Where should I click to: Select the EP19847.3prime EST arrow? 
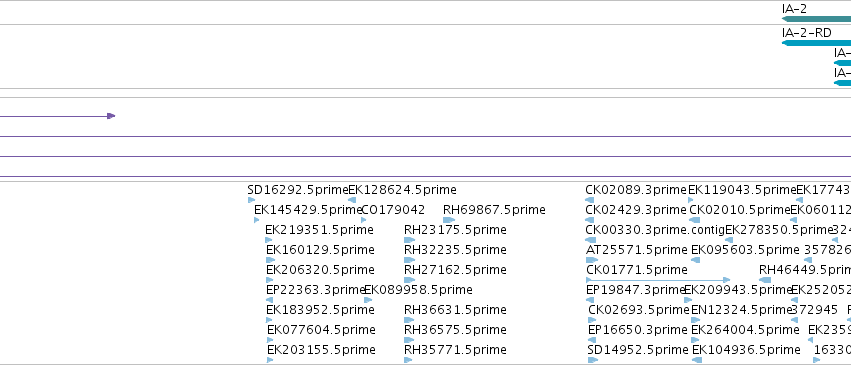tap(590, 300)
